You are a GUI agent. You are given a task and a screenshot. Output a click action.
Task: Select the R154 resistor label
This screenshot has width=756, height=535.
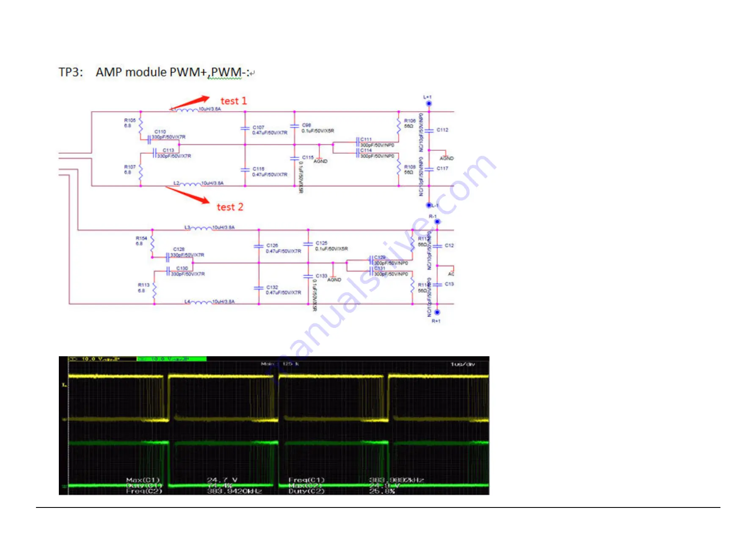click(141, 238)
